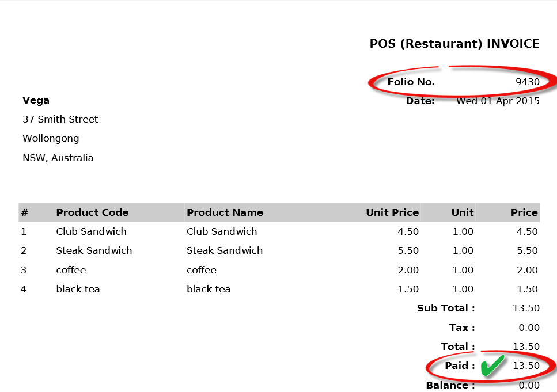Click the Product Code column header
The width and height of the screenshot is (557, 392).
92,212
